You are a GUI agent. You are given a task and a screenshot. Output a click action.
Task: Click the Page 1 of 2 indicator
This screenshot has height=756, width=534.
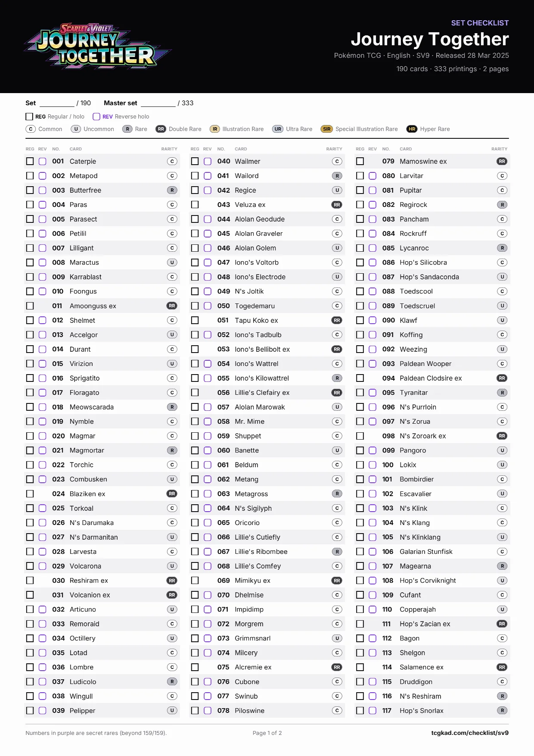point(267,733)
